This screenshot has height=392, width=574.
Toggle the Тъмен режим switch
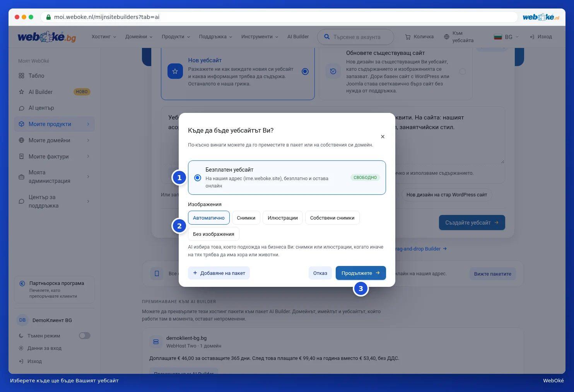tap(85, 336)
